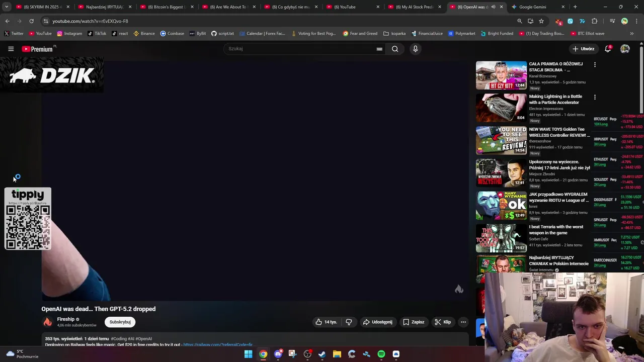
Task: Switch to the Najbardziej IRYTUJĄC tab
Action: tap(104, 7)
